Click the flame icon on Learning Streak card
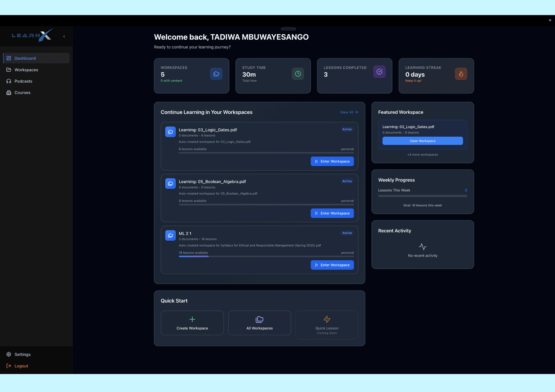 pyautogui.click(x=461, y=74)
